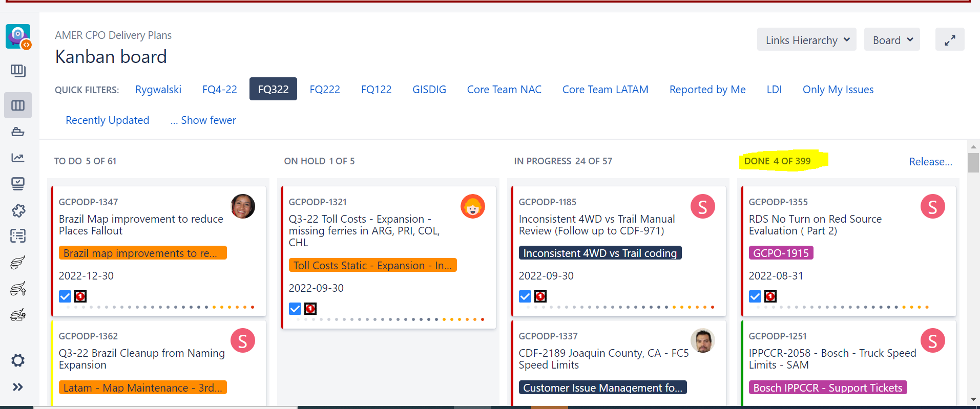Click the S avatar on GCPODP-1185

[x=703, y=206]
